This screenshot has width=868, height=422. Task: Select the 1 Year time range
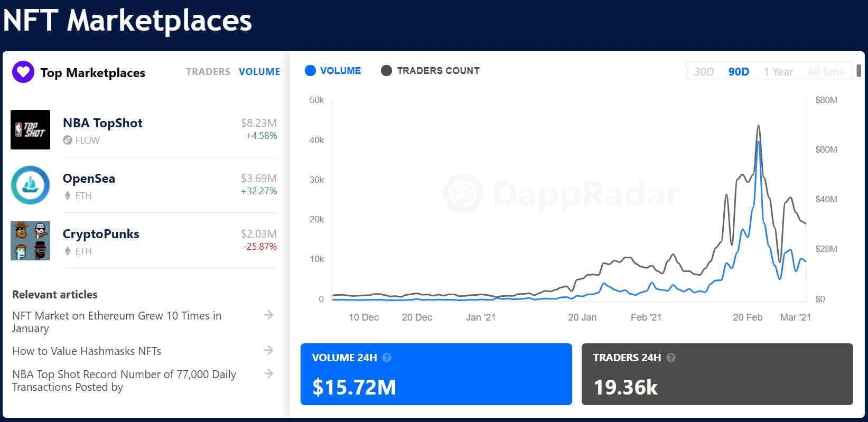tap(778, 72)
